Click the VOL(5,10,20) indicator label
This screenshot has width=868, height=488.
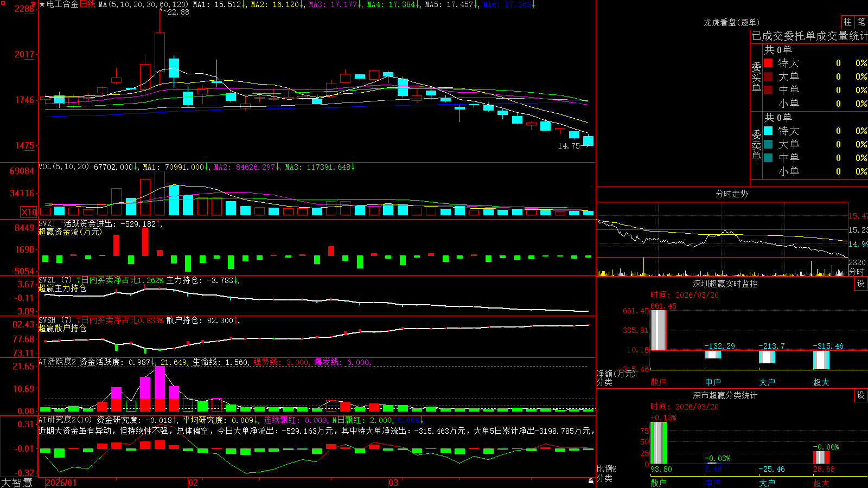coord(63,167)
